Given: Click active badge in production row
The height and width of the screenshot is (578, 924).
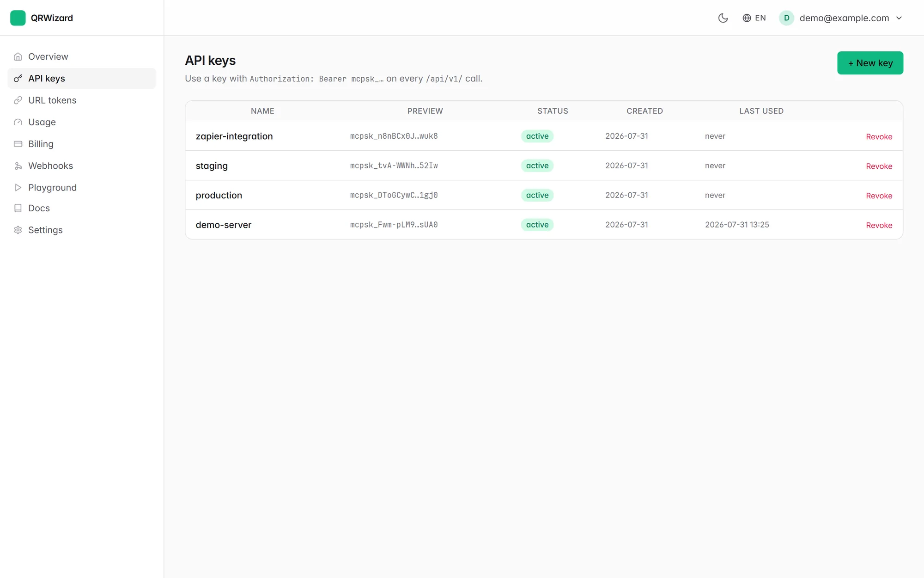Looking at the screenshot, I should coord(537,195).
